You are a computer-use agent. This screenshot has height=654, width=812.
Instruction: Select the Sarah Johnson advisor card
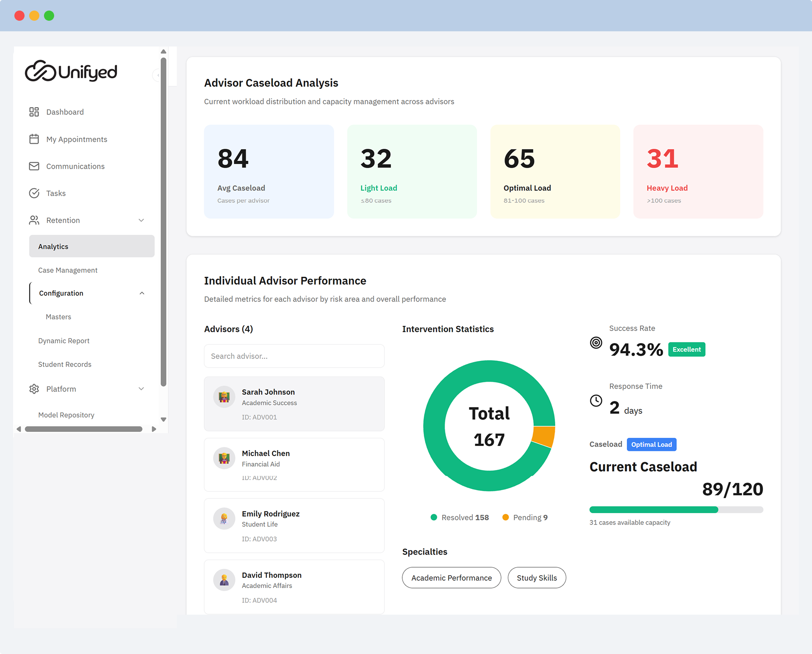[x=294, y=404]
